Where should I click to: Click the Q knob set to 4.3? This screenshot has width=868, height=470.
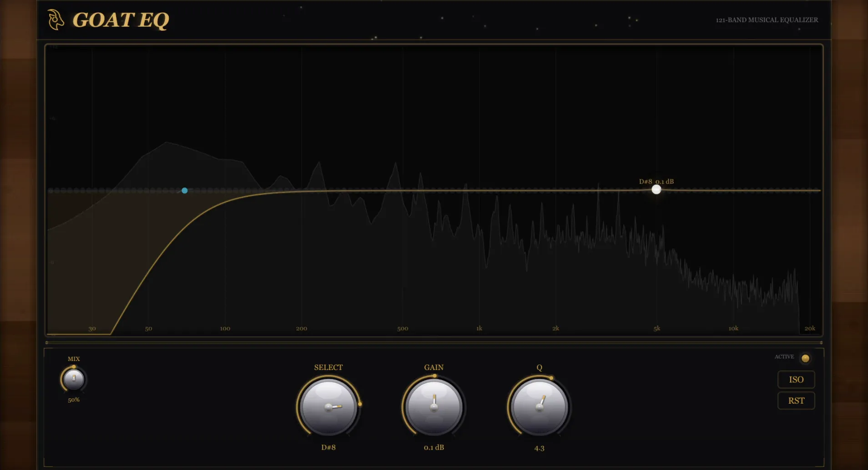click(540, 408)
